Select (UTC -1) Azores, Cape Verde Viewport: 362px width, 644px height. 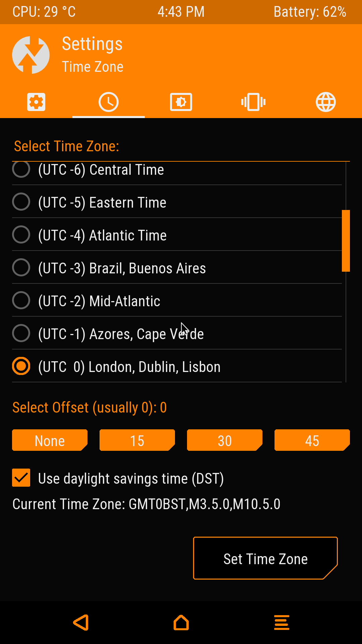pos(21,333)
